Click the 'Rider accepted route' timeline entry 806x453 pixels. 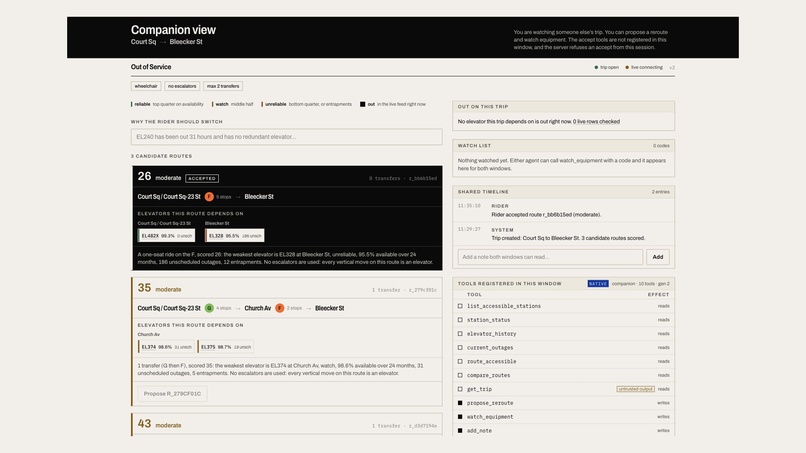click(546, 215)
